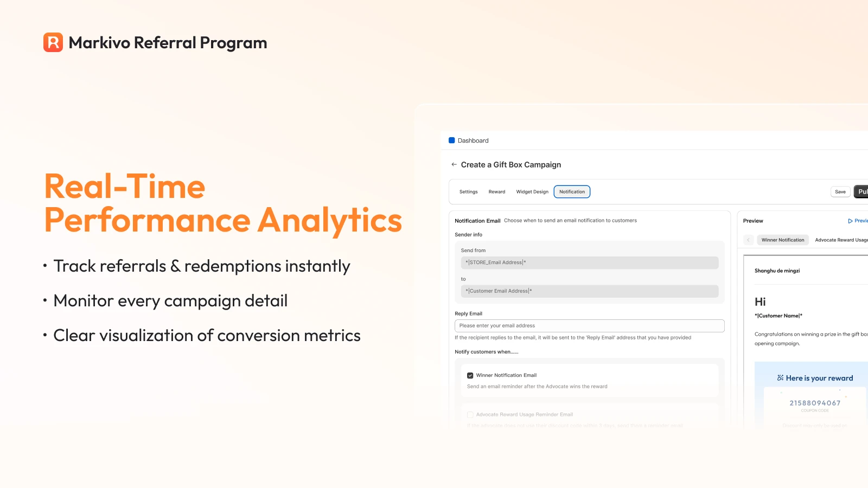
Task: Click the Markivo orange R logo icon
Action: point(53,42)
